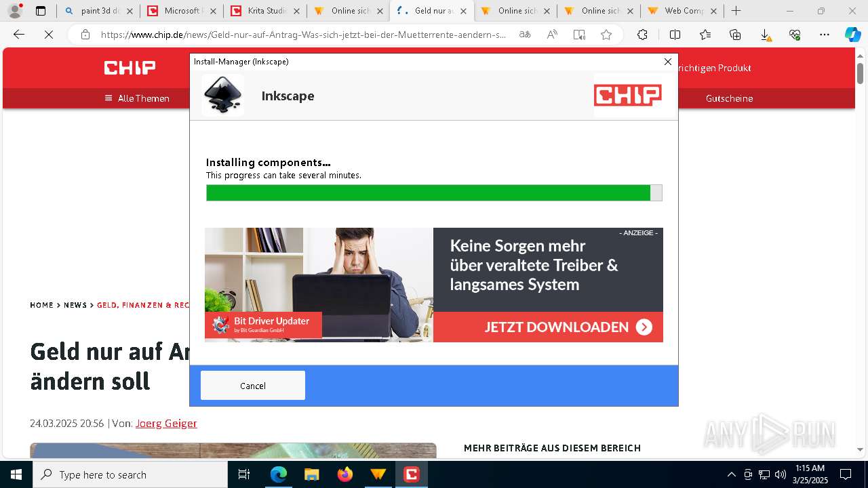Open the Copilot sidebar icon
This screenshot has height=488, width=868.
[x=852, y=35]
